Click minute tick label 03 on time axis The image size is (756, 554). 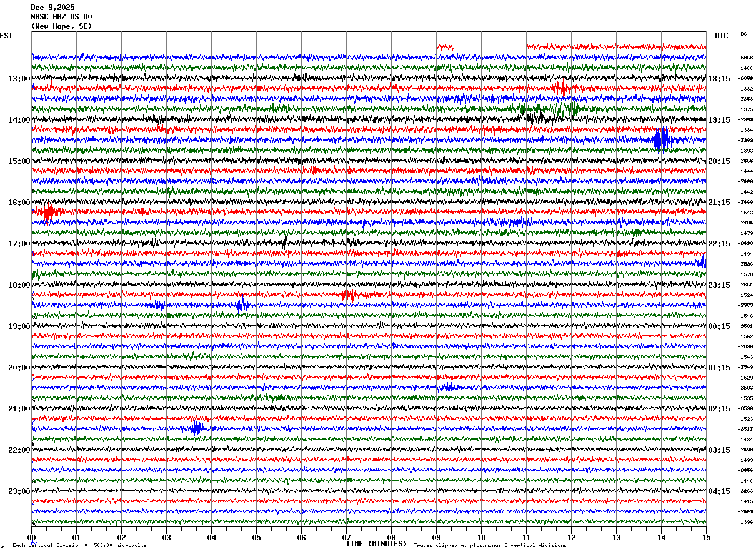click(x=167, y=537)
